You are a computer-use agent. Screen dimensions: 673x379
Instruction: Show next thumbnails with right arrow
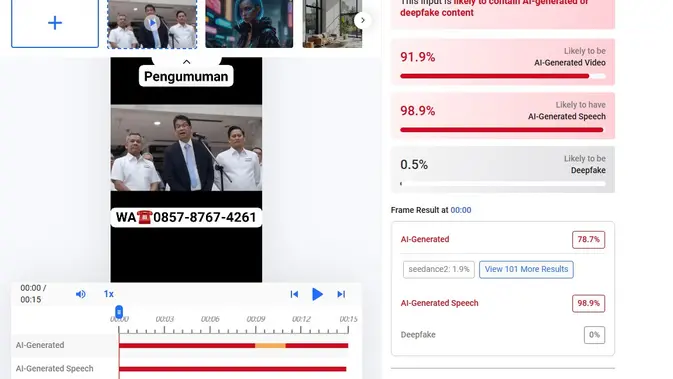coord(363,20)
